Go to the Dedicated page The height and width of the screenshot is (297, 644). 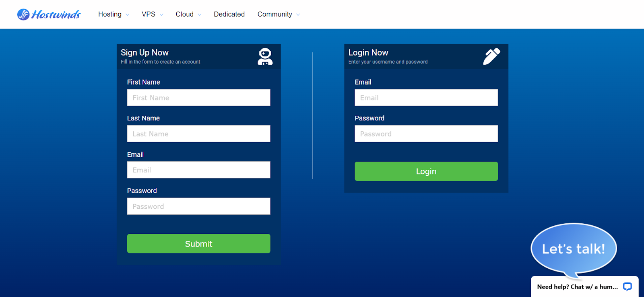click(229, 14)
